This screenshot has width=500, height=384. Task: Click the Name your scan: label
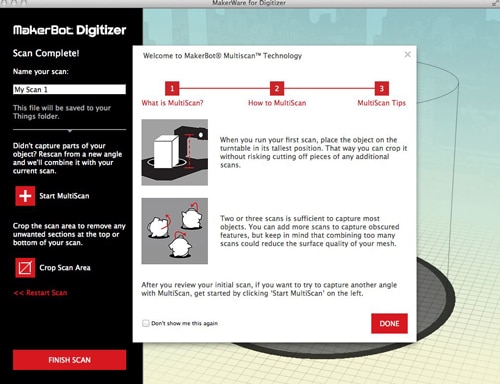point(41,72)
